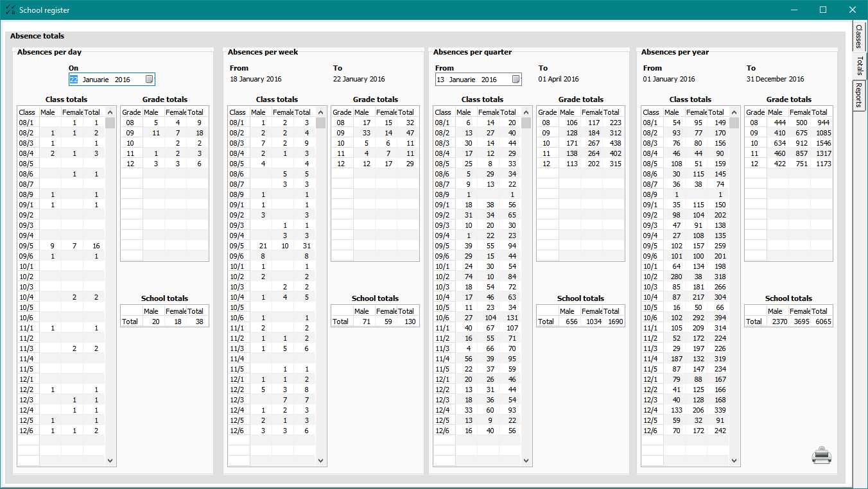This screenshot has height=489, width=868.
Task: Click scroll-up arrow in per-day class totals
Action: coord(110,112)
